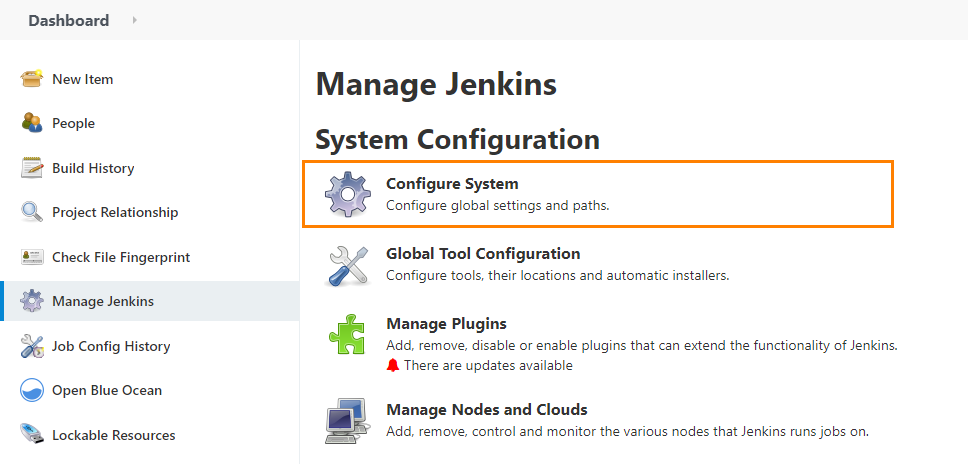968x464 pixels.
Task: Open the Configure System title link
Action: click(x=452, y=184)
